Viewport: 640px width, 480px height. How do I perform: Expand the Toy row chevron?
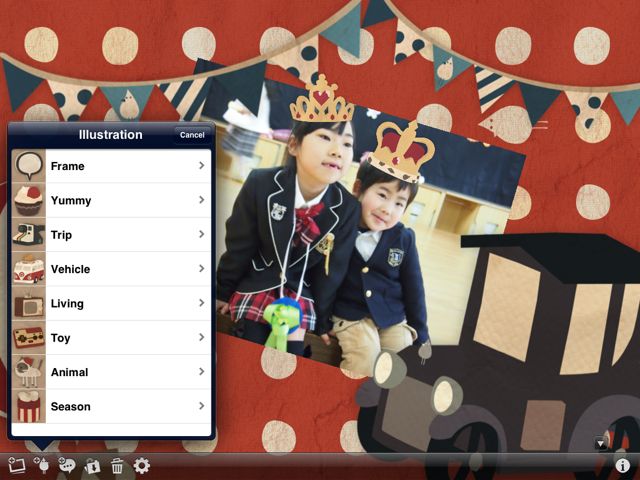[x=202, y=337]
